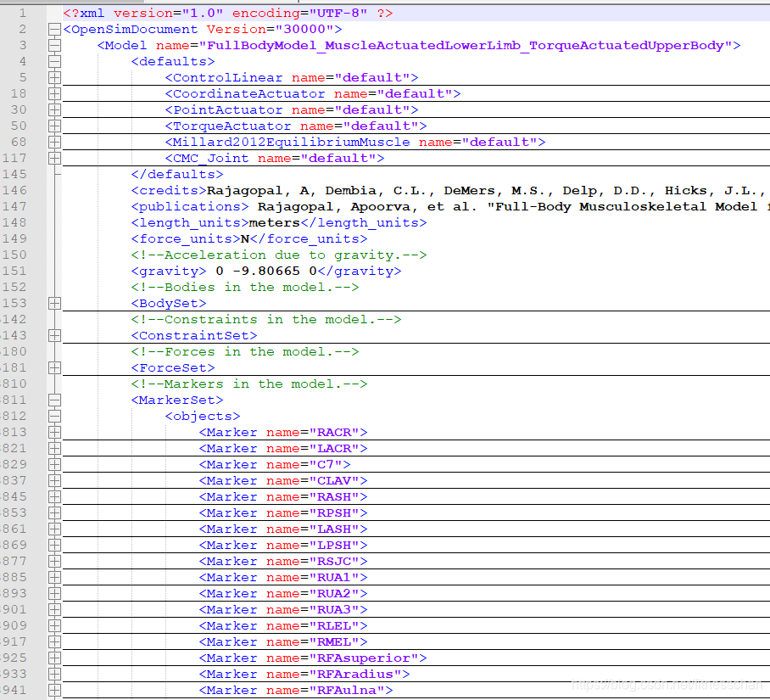Expand the LASH marker block

click(54, 529)
